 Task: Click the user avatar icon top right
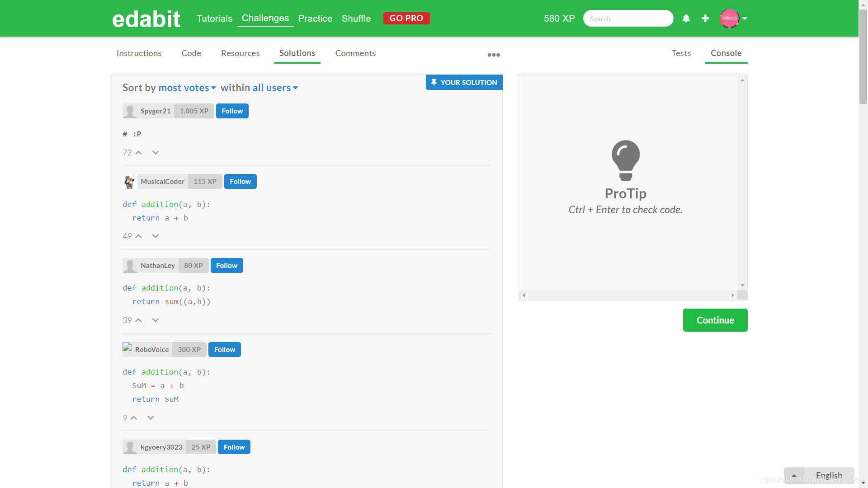pos(729,19)
